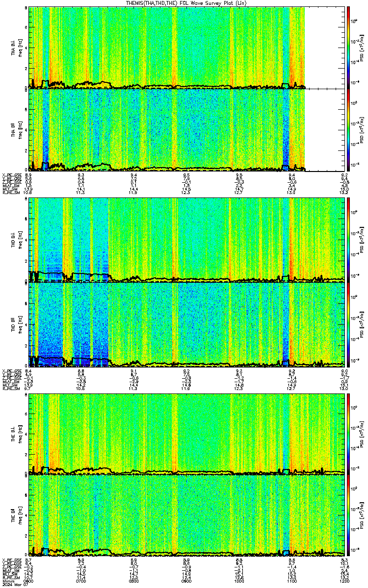The image size is (368, 588).
Task: Select the THE B-parallel spectrogram panel
Action: (x=185, y=516)
